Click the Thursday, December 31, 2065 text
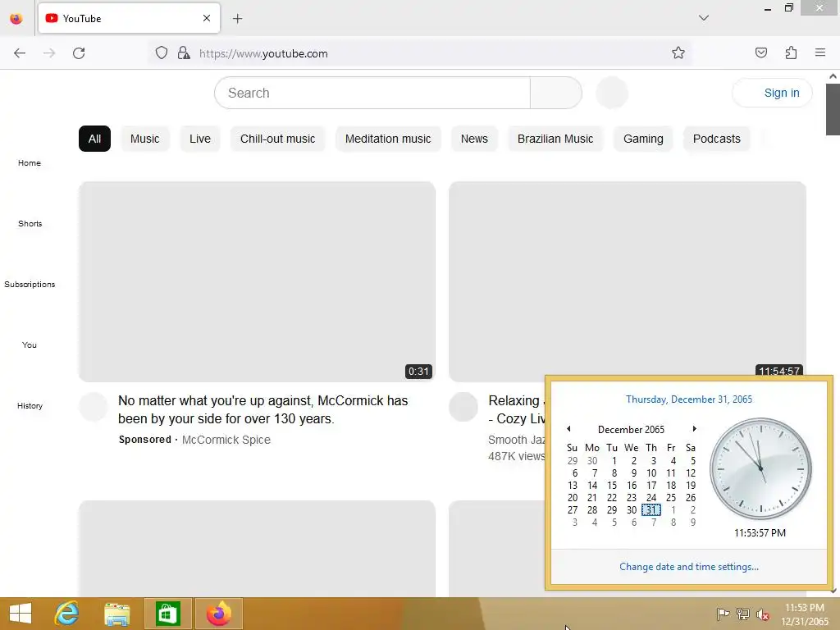Image resolution: width=840 pixels, height=630 pixels. tap(689, 399)
